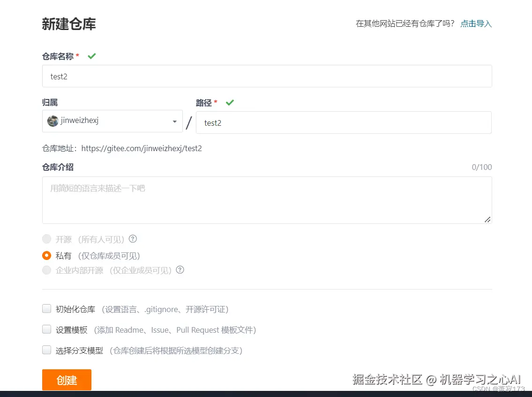Screen dimensions: 532x397
Task: Enable the 设置模板 option
Action: [x=46, y=329]
